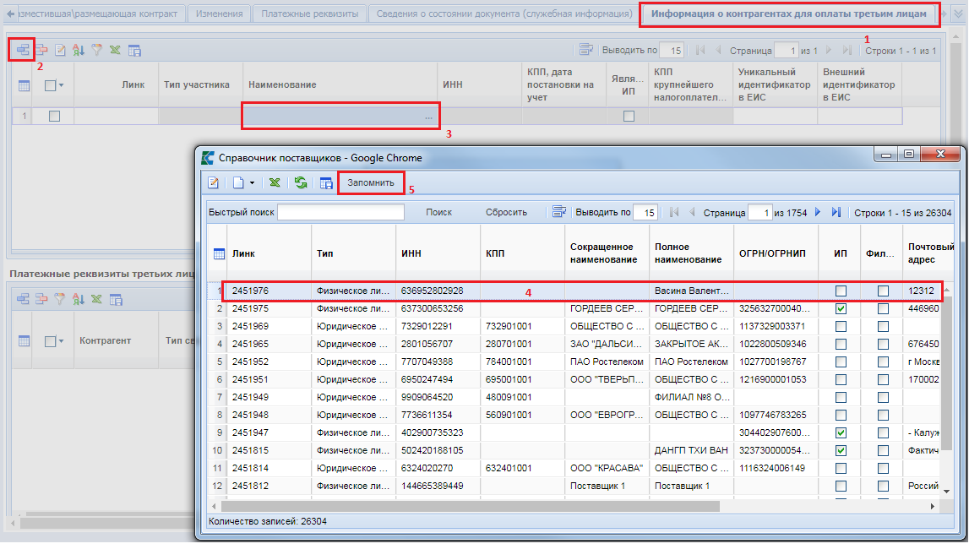Image resolution: width=969 pixels, height=560 pixels.
Task: Tick the select-all checkbox in contractors grid header
Action: pyautogui.click(x=51, y=85)
